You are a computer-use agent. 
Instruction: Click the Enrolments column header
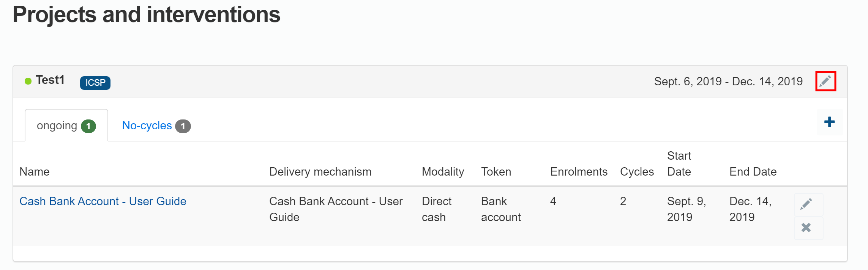579,172
